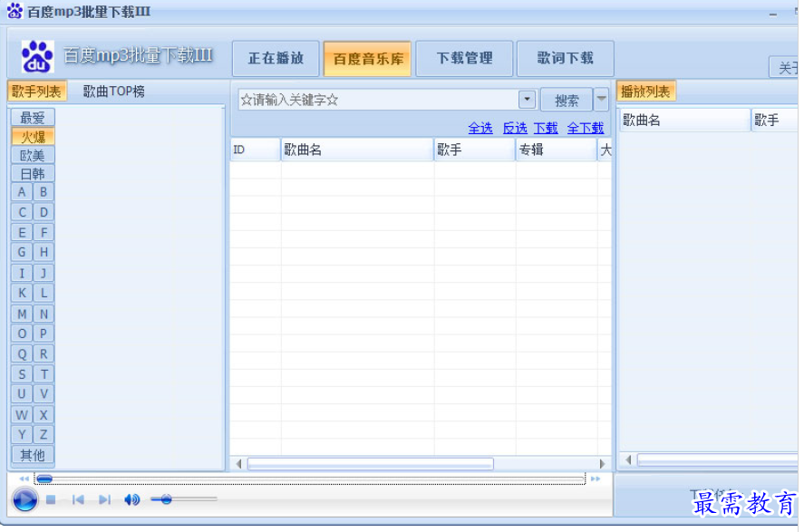Click the 搜索 search button
The height and width of the screenshot is (532, 804).
tap(567, 100)
